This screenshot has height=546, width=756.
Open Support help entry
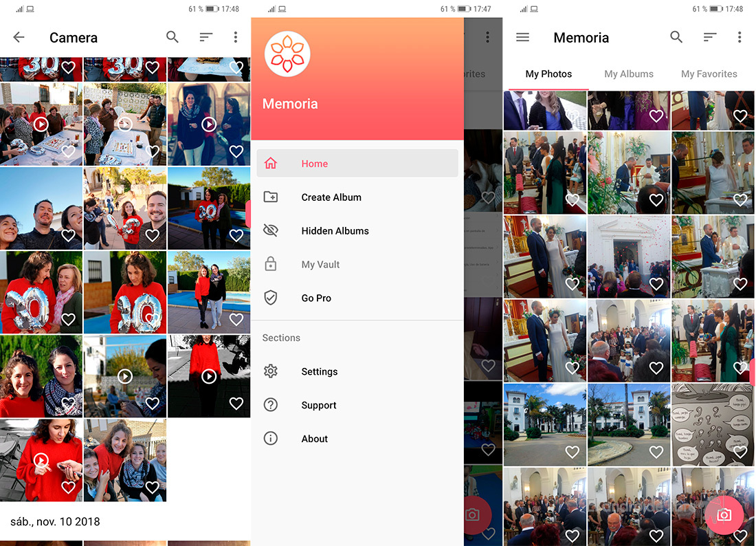tap(318, 406)
